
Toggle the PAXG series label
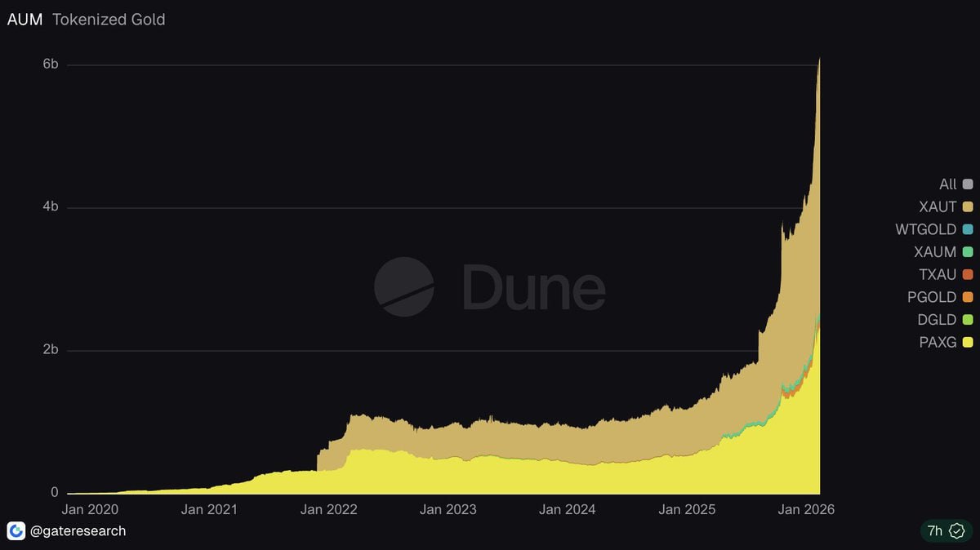click(x=938, y=343)
